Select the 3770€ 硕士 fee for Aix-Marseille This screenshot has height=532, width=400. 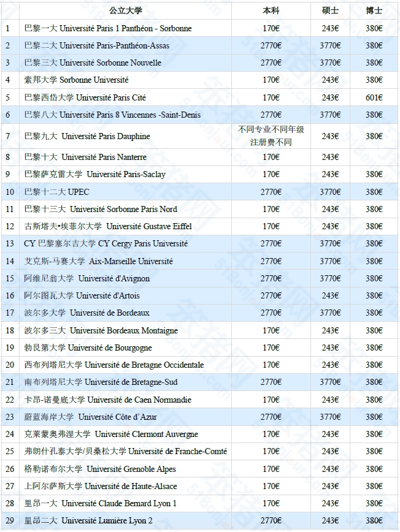pyautogui.click(x=330, y=261)
